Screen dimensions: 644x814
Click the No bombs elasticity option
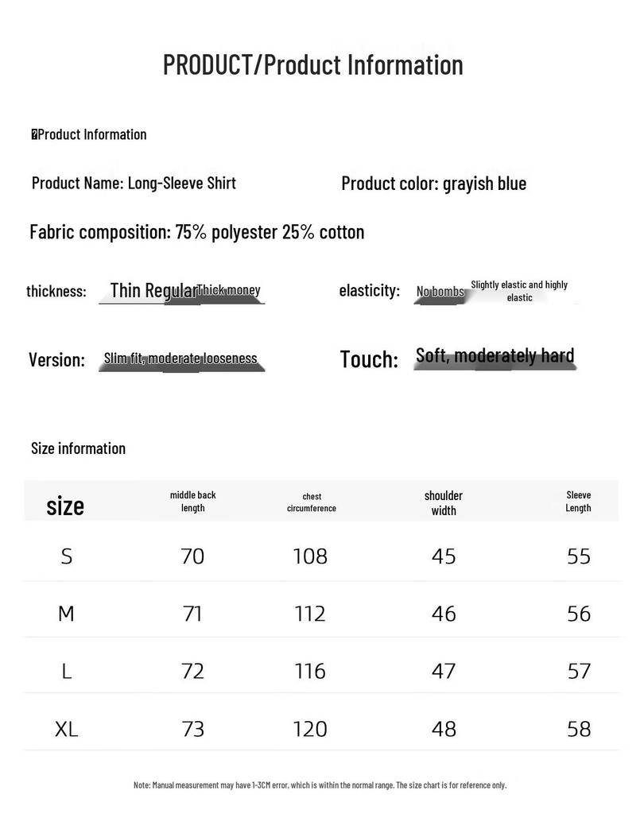pyautogui.click(x=440, y=291)
